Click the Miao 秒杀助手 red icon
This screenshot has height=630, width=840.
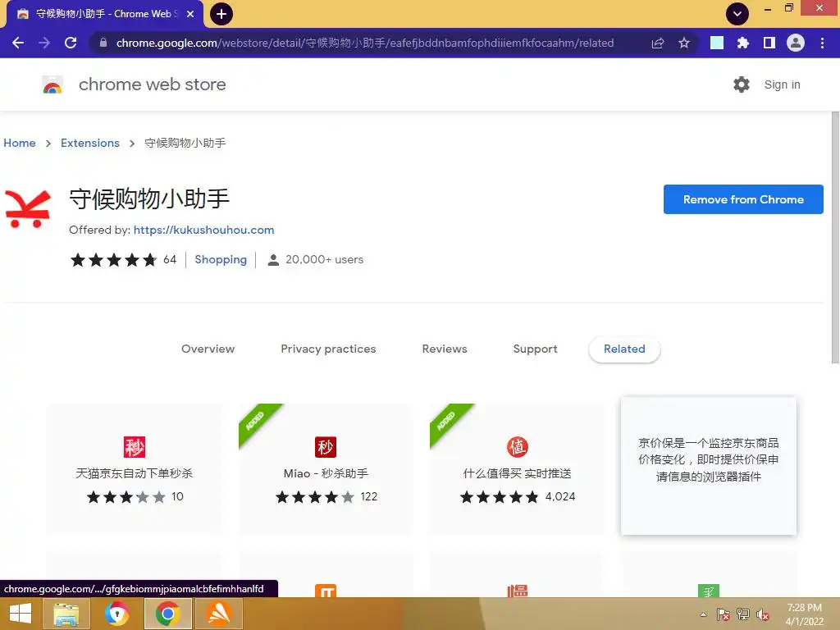[x=326, y=447]
